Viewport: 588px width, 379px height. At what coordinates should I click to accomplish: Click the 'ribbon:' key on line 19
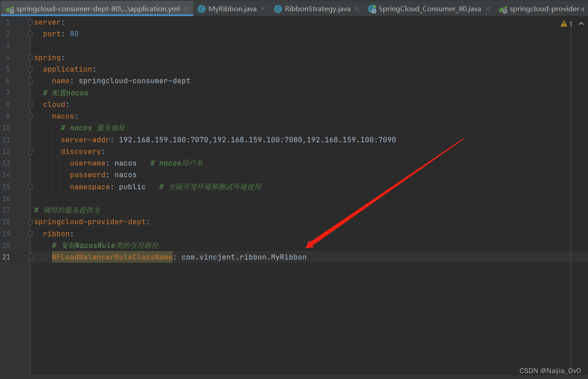click(x=59, y=234)
